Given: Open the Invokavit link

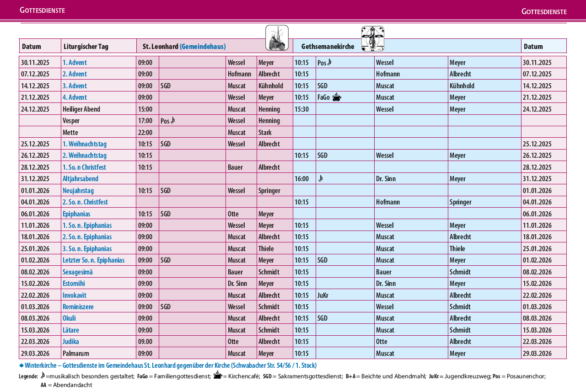Looking at the screenshot, I should pos(74,295).
